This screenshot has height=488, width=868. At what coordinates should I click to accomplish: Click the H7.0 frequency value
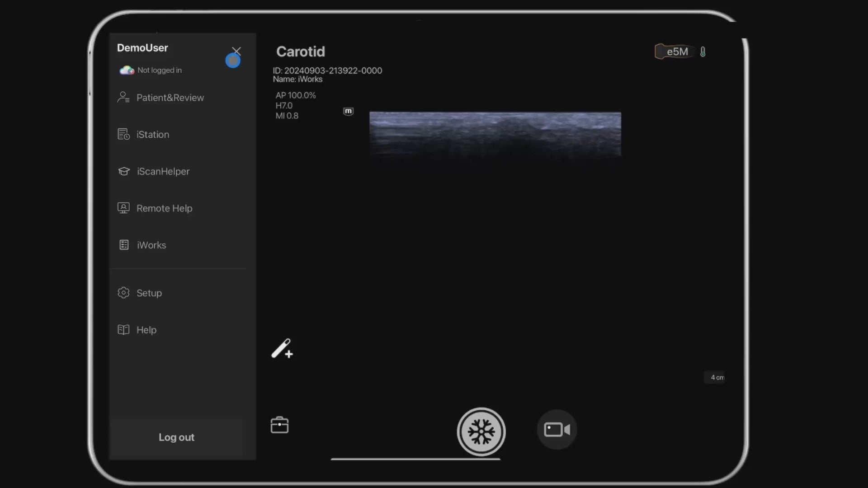coord(284,105)
